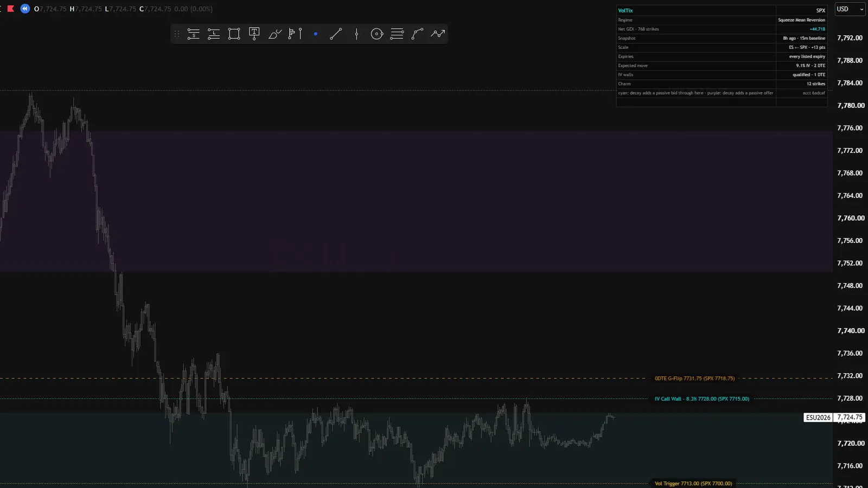Screen dimensions: 868x488
Task: Click the High value H7,724.75
Action: point(86,9)
